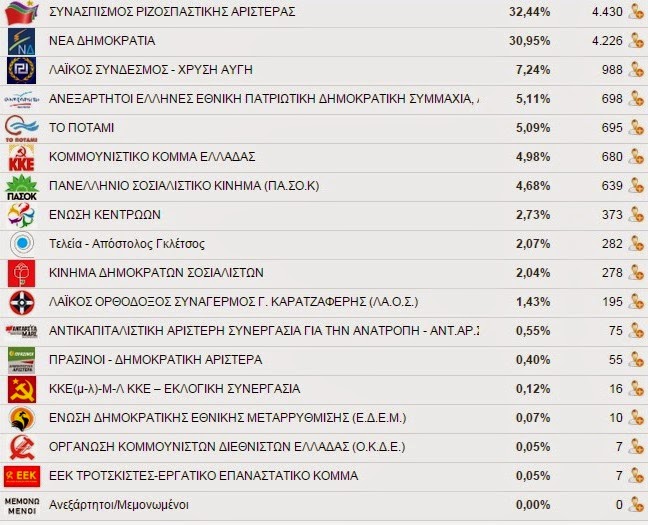Click the To Potami wave logo
The image size is (648, 525).
[21, 129]
